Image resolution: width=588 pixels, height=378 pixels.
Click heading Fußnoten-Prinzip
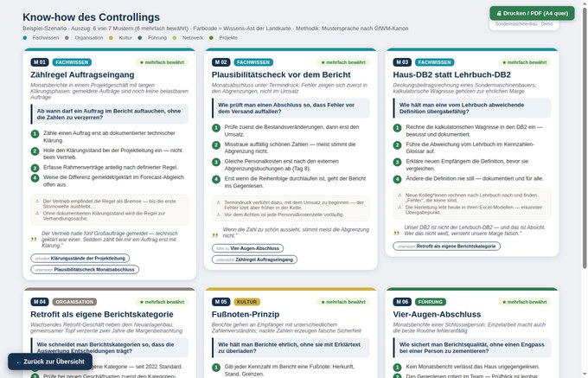coord(246,314)
